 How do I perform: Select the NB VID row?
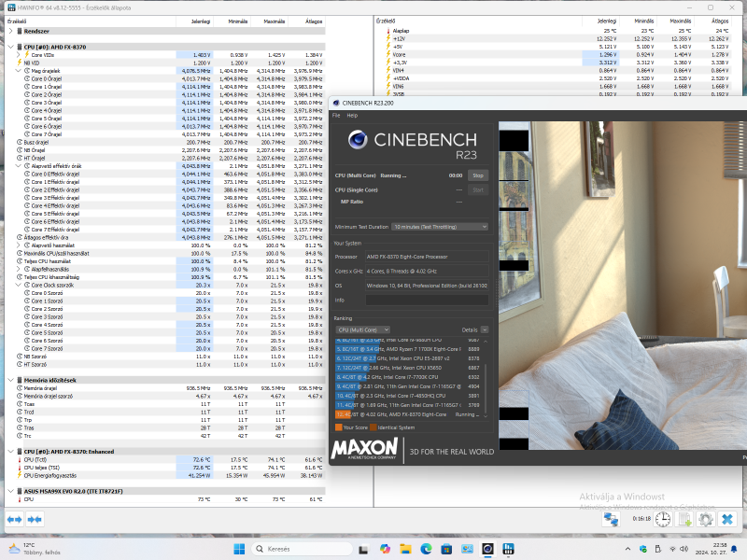point(165,63)
